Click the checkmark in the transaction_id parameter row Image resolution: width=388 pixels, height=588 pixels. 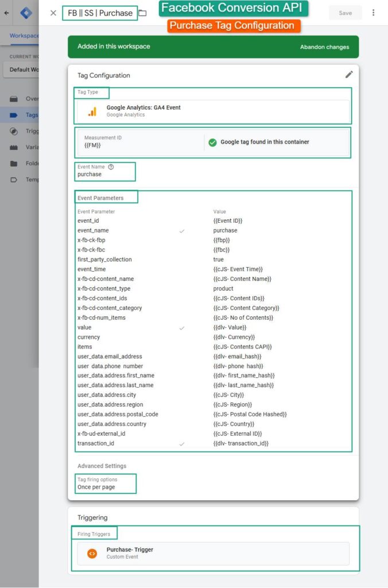click(x=182, y=444)
